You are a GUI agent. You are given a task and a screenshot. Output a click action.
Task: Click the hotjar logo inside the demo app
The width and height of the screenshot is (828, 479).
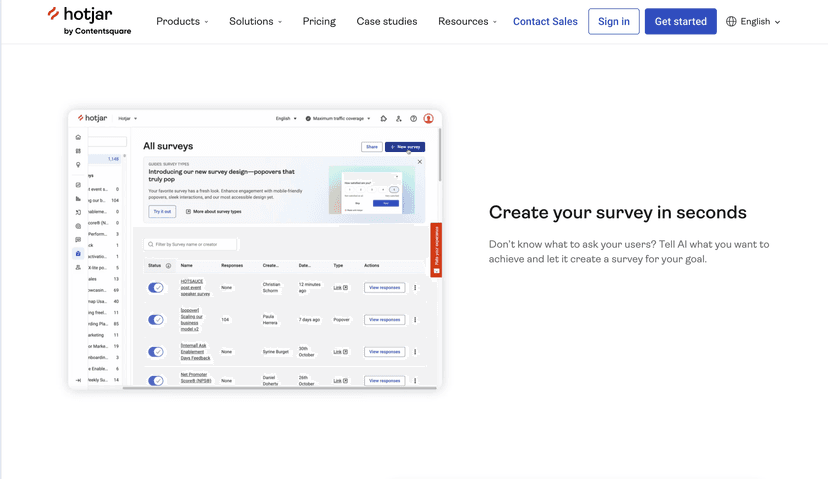pos(92,118)
